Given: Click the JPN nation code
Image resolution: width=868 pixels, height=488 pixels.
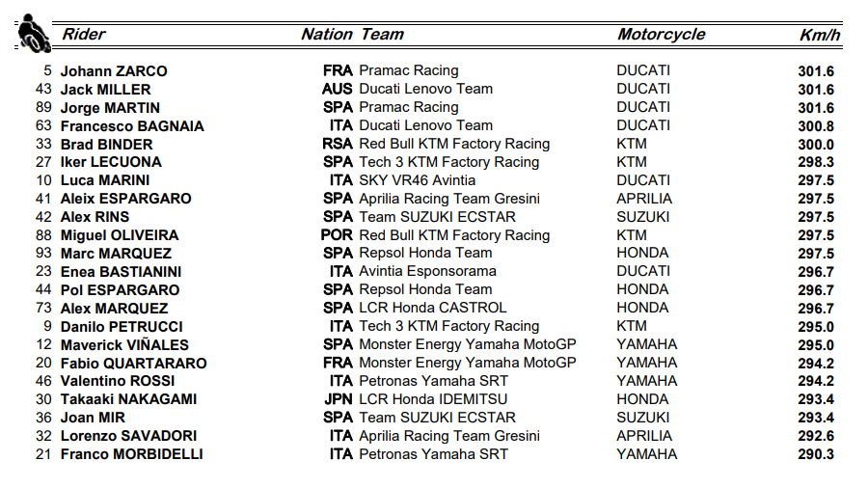Looking at the screenshot, I should [x=338, y=399].
